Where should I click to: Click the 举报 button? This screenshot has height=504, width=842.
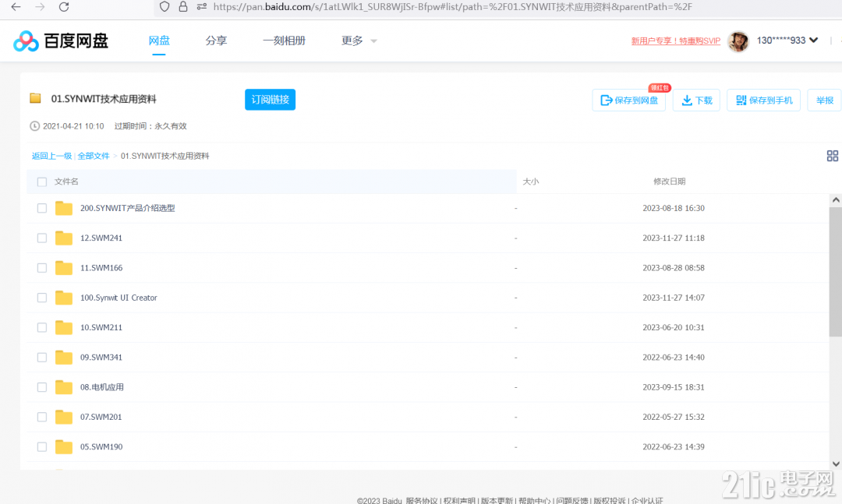[x=824, y=100]
